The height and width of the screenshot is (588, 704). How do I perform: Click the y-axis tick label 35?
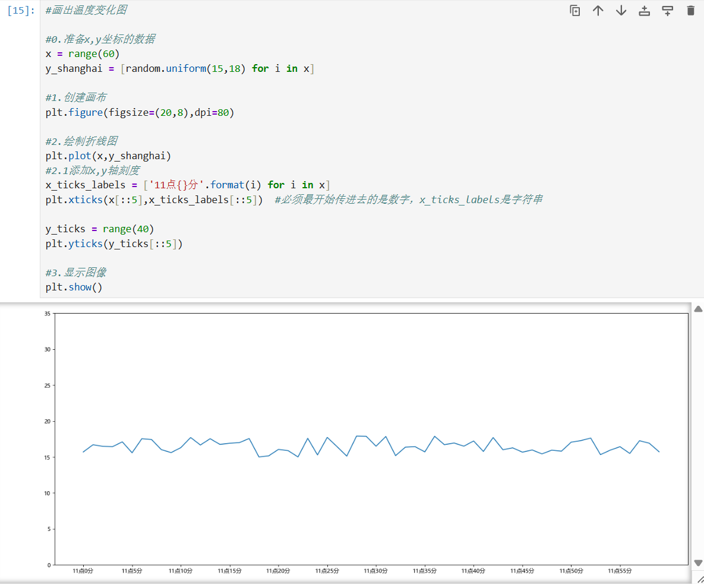[47, 314]
